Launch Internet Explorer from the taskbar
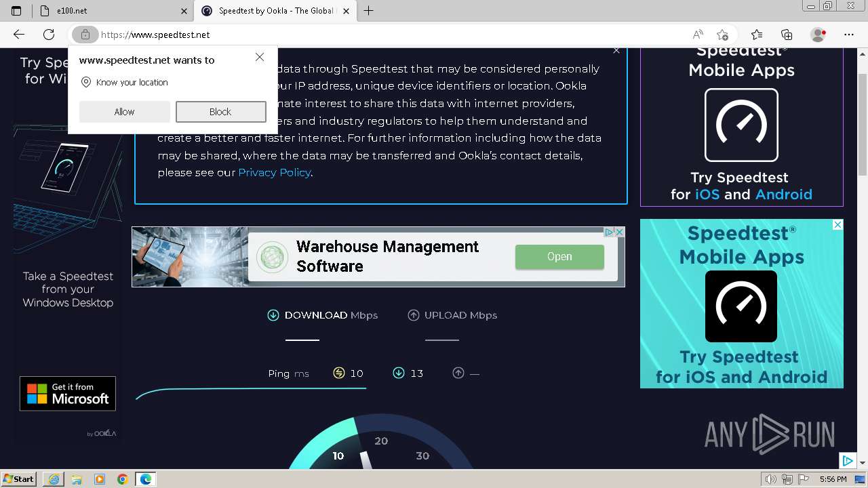 click(x=54, y=479)
